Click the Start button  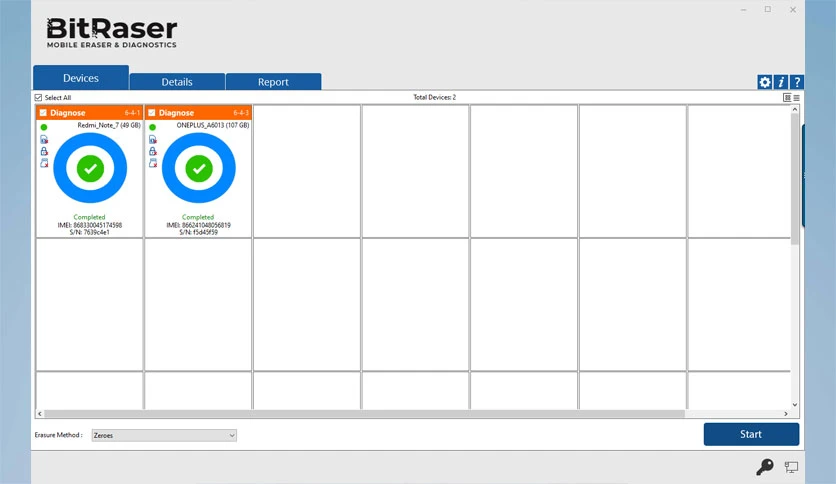tap(751, 434)
